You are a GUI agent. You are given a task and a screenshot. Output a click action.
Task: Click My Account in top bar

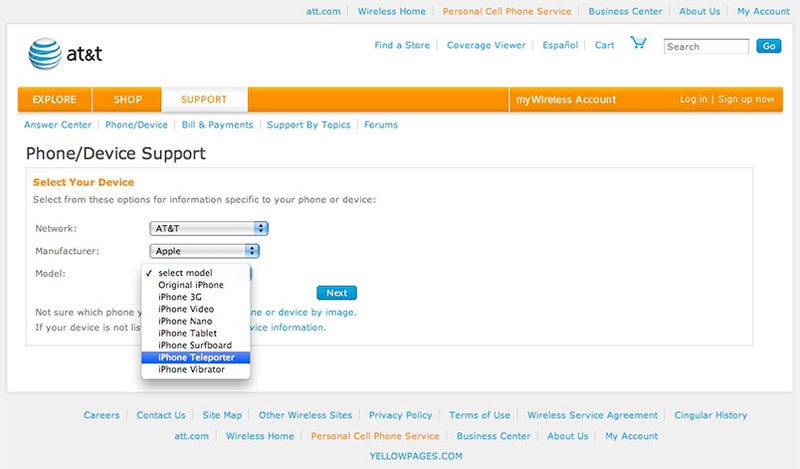(x=763, y=11)
